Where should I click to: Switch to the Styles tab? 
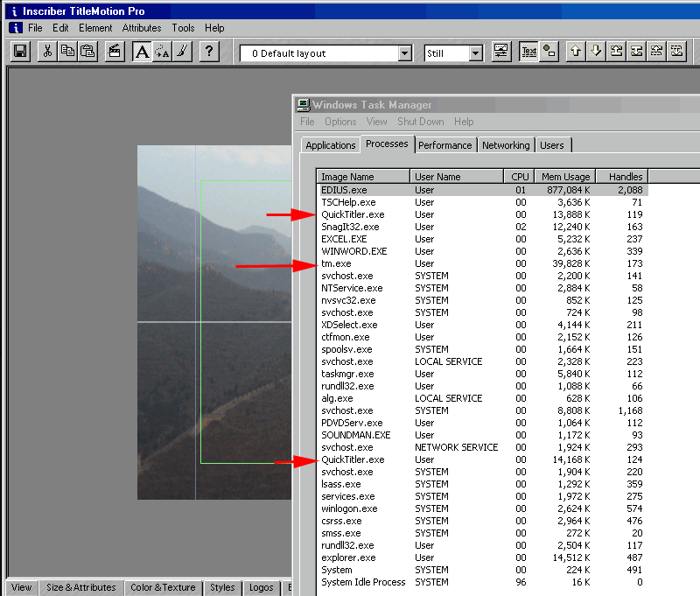coord(222,587)
